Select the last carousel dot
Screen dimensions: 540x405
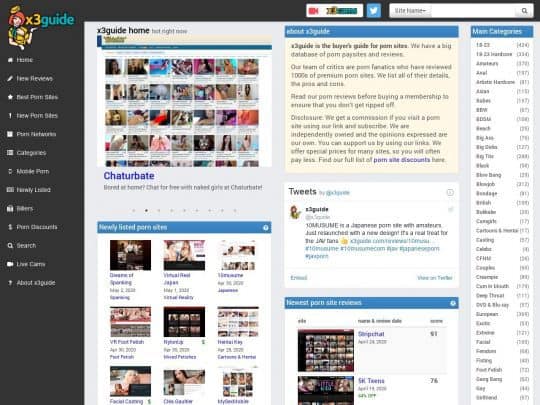tap(235, 210)
